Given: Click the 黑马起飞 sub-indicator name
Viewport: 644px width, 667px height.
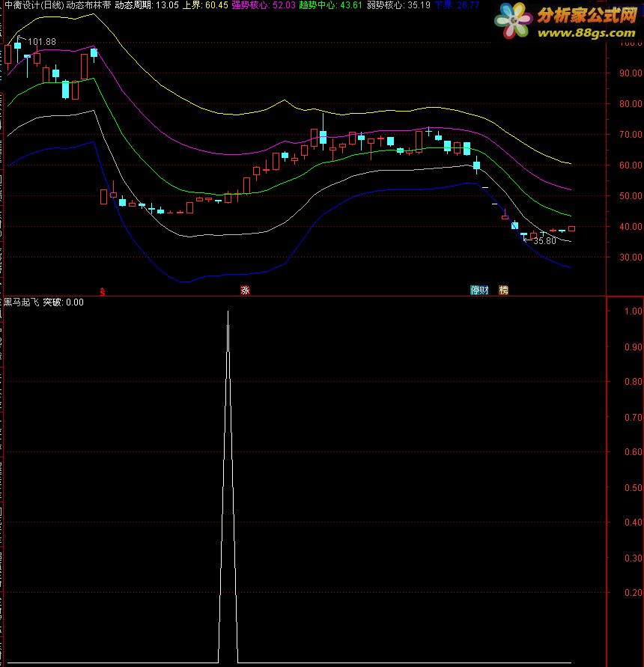Looking at the screenshot, I should click(x=21, y=302).
